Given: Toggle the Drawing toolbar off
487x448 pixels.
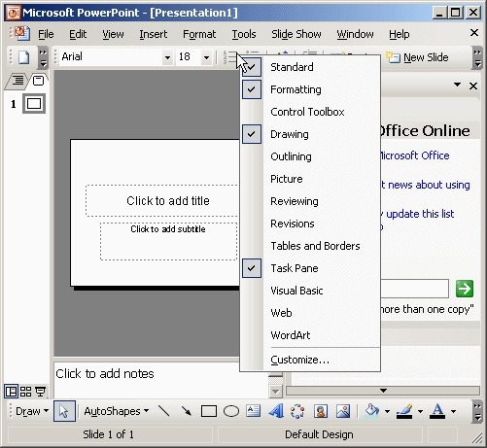Looking at the screenshot, I should click(310, 134).
